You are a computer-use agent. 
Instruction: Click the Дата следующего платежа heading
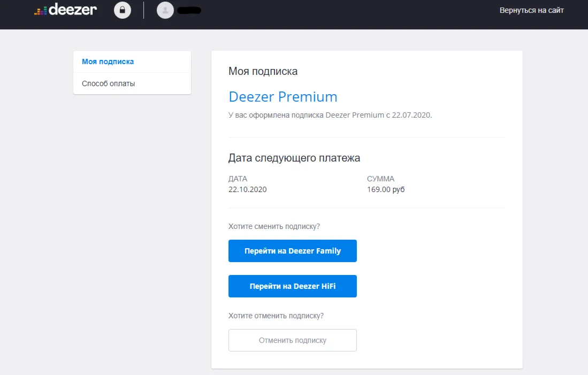point(294,158)
